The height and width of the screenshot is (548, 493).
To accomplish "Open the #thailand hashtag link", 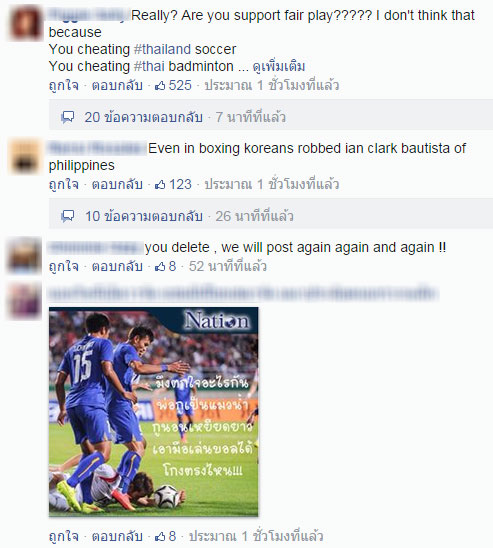I will 163,49.
